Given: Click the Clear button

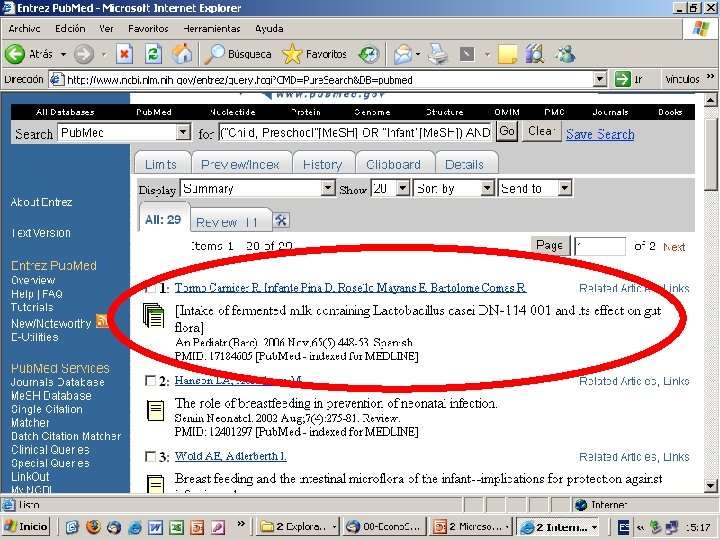Looking at the screenshot, I should tap(541, 131).
